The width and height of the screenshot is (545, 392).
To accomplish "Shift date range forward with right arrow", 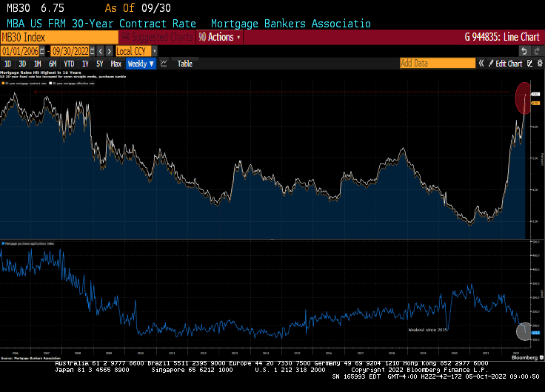I will (x=110, y=51).
